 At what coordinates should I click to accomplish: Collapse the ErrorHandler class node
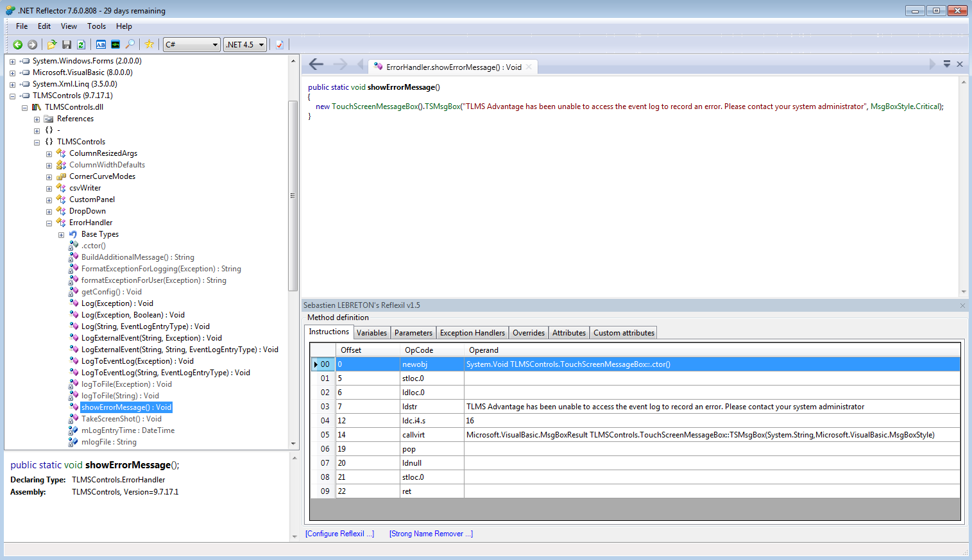click(x=49, y=223)
